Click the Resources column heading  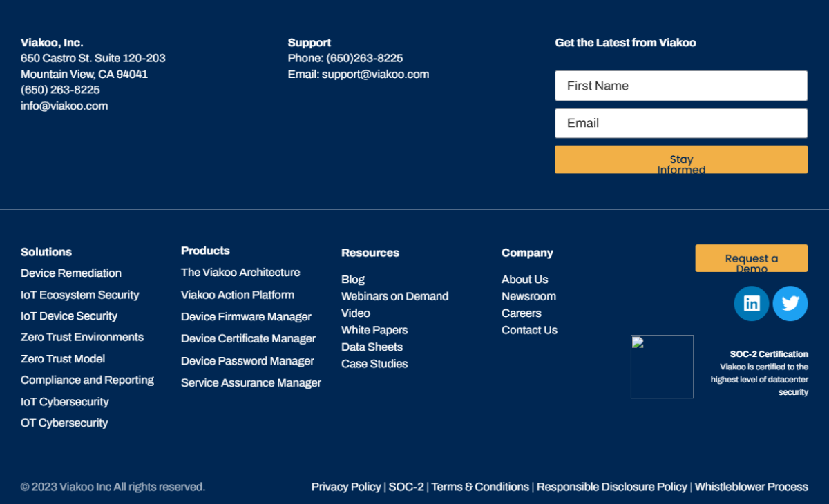(x=370, y=253)
